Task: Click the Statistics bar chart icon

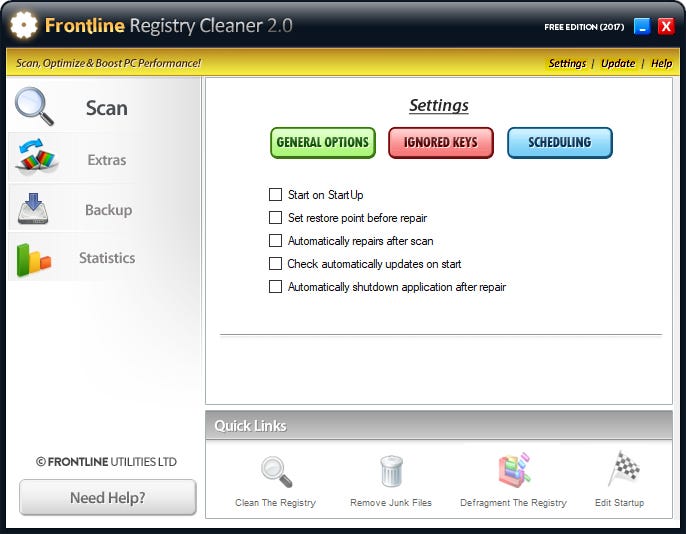Action: (33, 259)
